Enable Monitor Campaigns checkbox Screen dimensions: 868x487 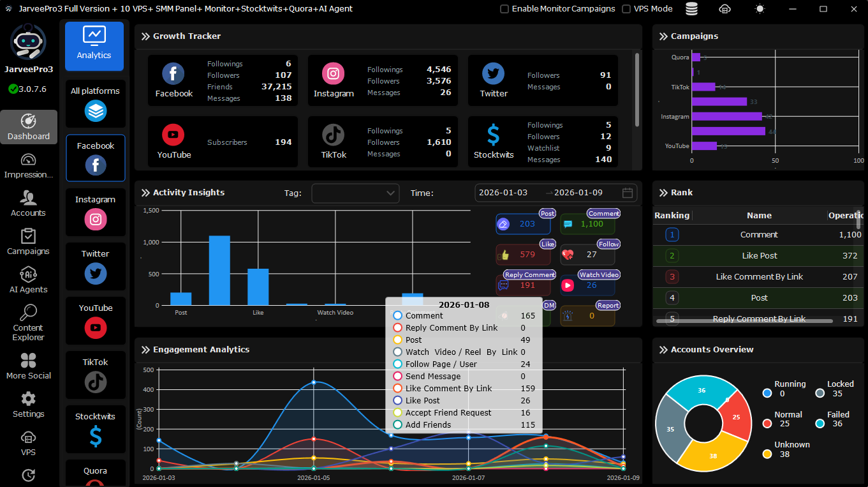504,9
